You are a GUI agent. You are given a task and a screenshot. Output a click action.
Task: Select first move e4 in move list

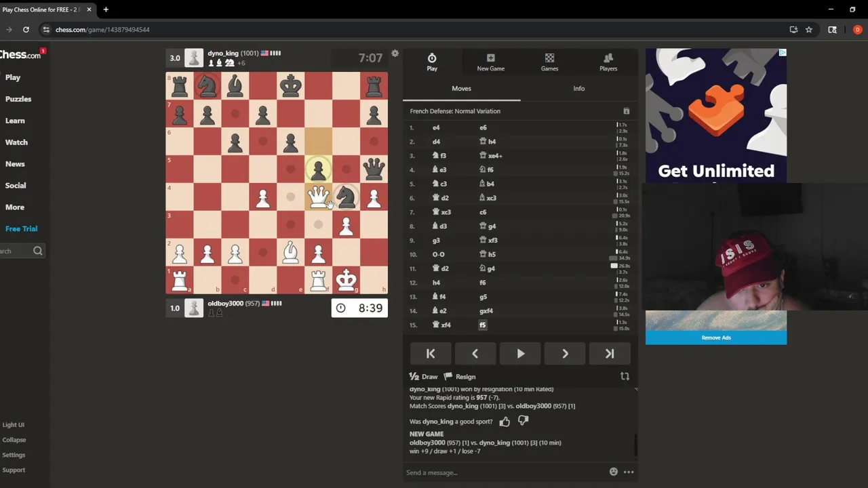click(x=436, y=127)
